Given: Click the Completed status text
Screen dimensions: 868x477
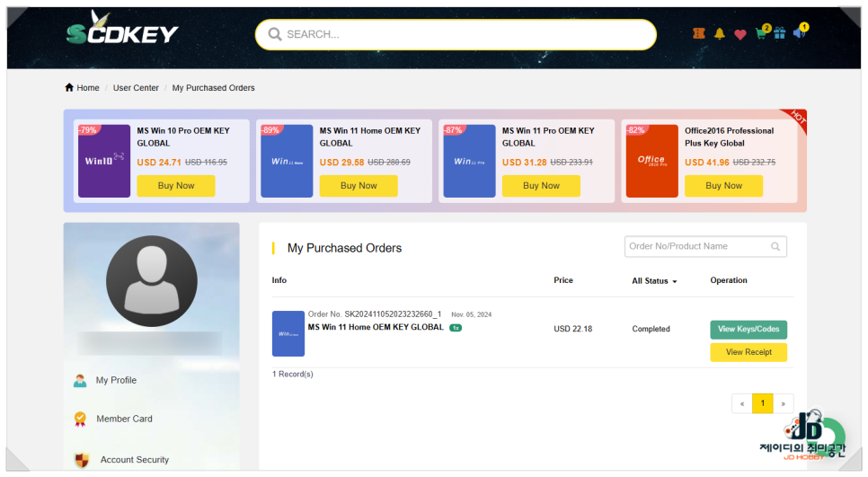Looking at the screenshot, I should [651, 329].
